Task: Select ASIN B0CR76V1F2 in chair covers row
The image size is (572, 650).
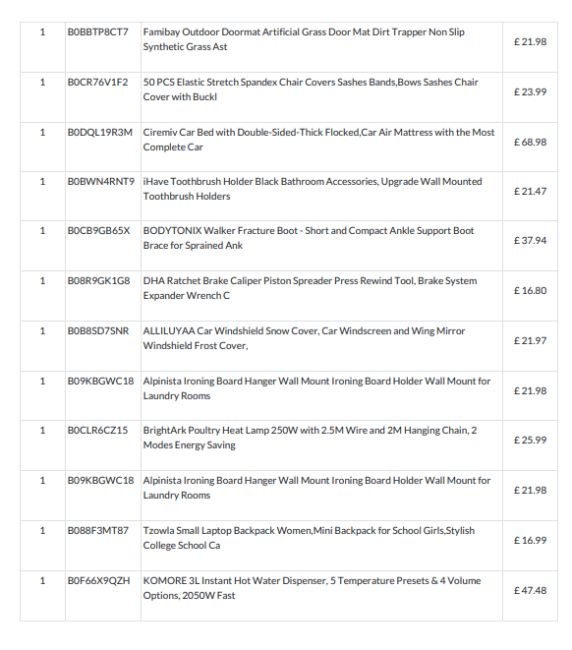Action: click(x=97, y=82)
